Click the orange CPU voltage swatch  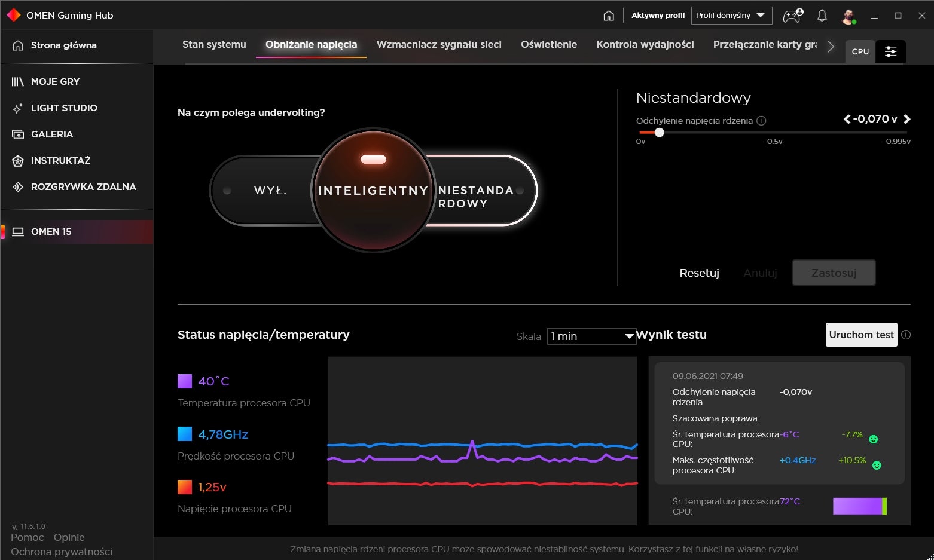click(x=185, y=487)
